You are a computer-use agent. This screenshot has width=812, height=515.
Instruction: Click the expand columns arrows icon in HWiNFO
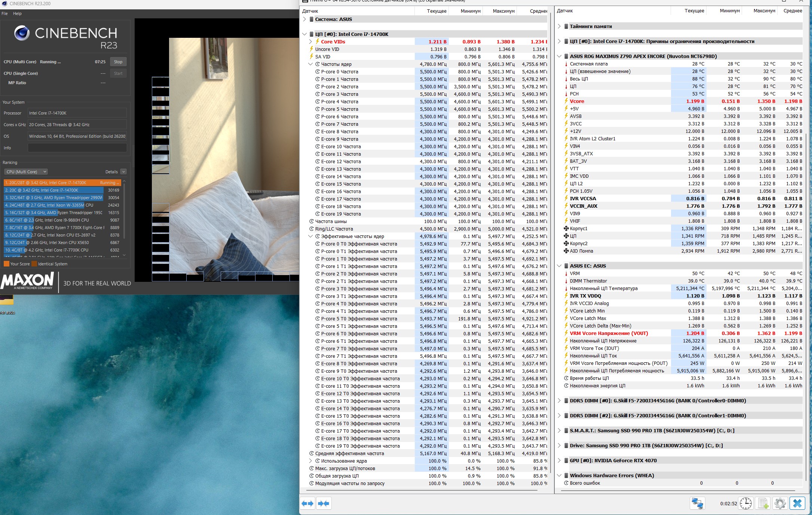click(307, 503)
